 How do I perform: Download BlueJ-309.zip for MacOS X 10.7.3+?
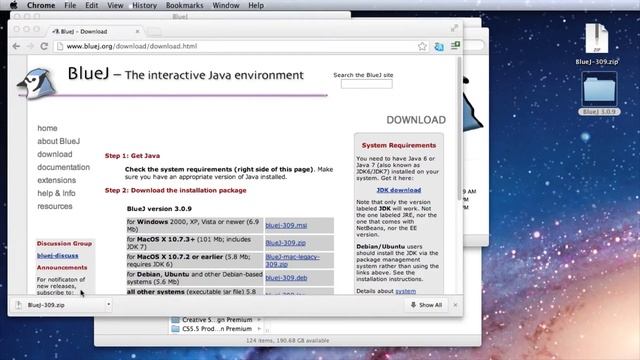(x=285, y=243)
